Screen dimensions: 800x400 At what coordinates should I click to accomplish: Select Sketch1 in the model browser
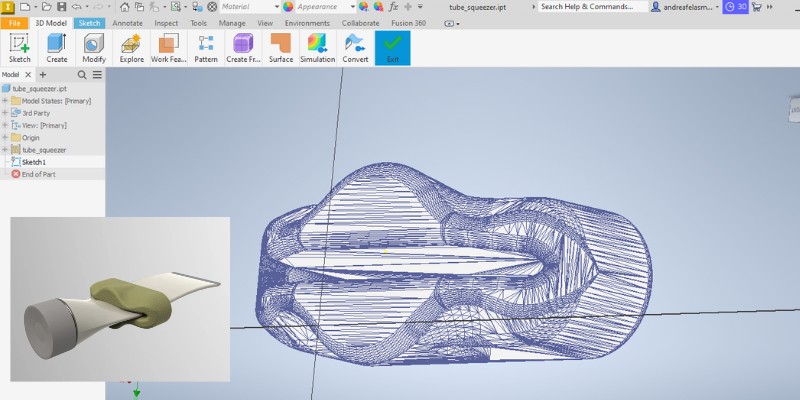coord(34,161)
